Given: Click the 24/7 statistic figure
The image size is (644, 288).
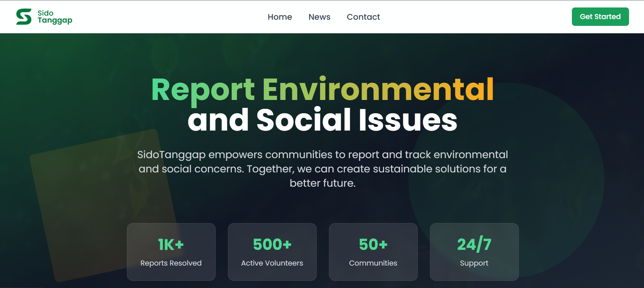Looking at the screenshot, I should [x=474, y=244].
